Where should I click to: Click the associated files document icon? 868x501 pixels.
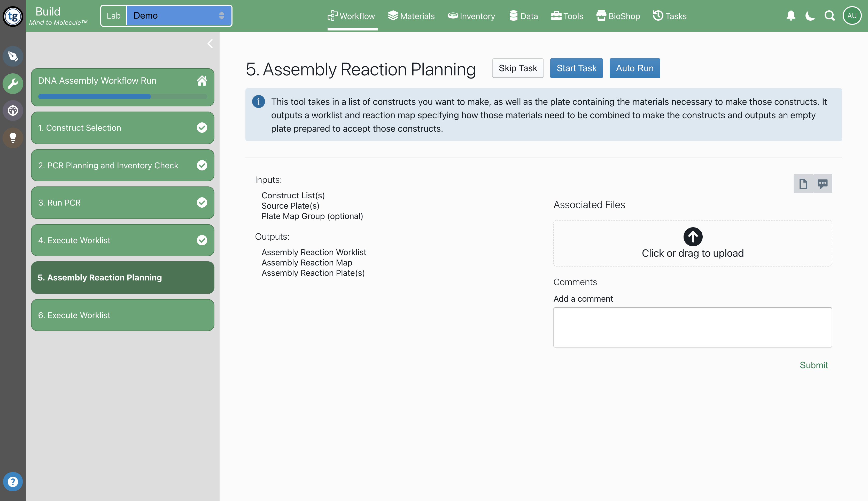(803, 183)
